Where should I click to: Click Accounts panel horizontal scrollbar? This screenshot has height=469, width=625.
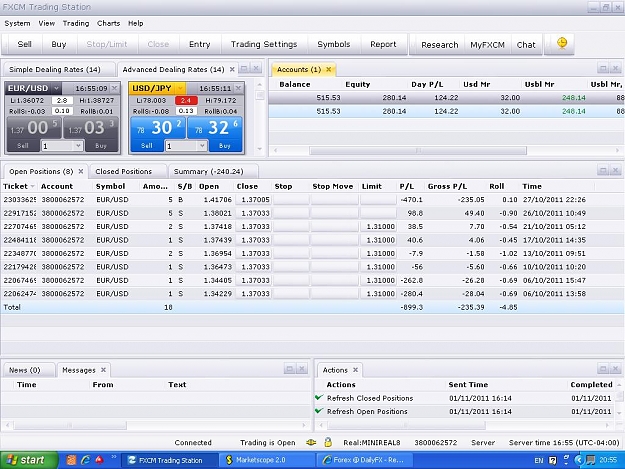coord(418,151)
